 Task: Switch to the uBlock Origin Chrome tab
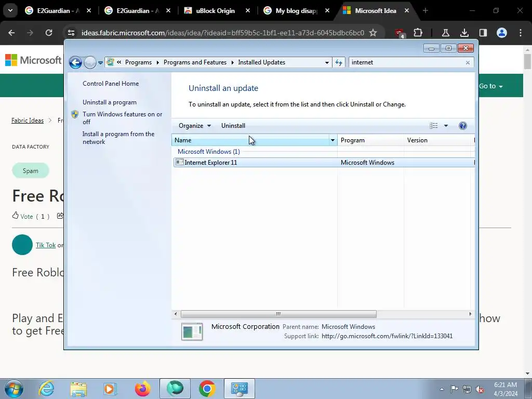pyautogui.click(x=215, y=11)
